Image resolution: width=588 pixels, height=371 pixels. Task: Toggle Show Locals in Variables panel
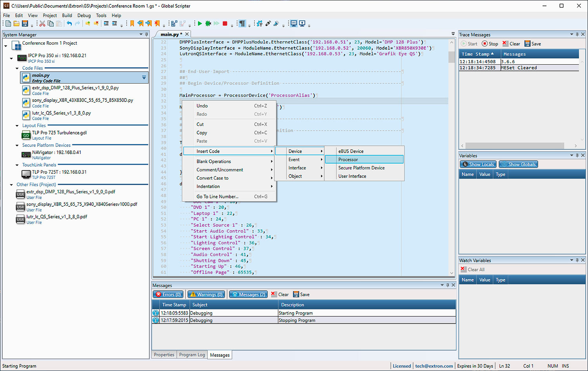(478, 164)
